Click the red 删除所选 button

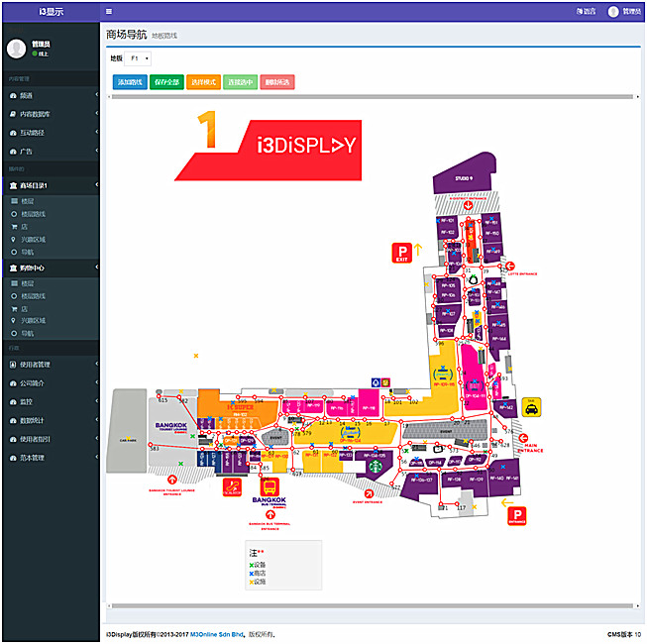(279, 82)
